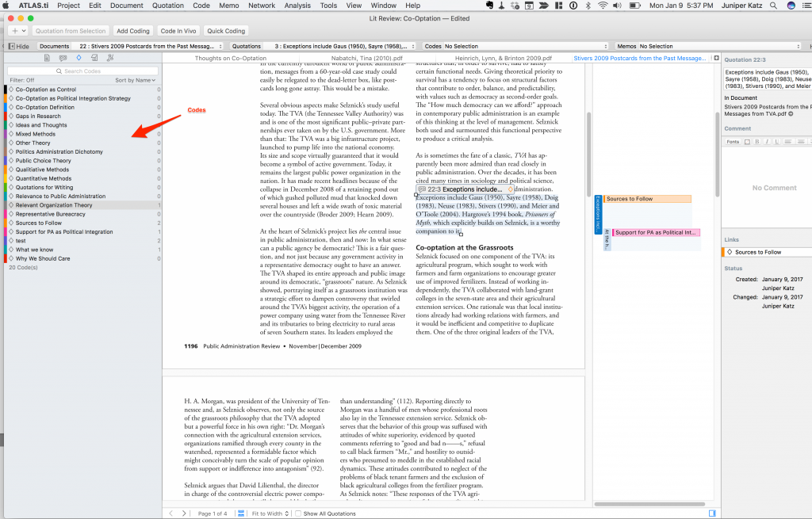Switch to Thoughts on Co-Optation tab
812x519 pixels.
[231, 58]
